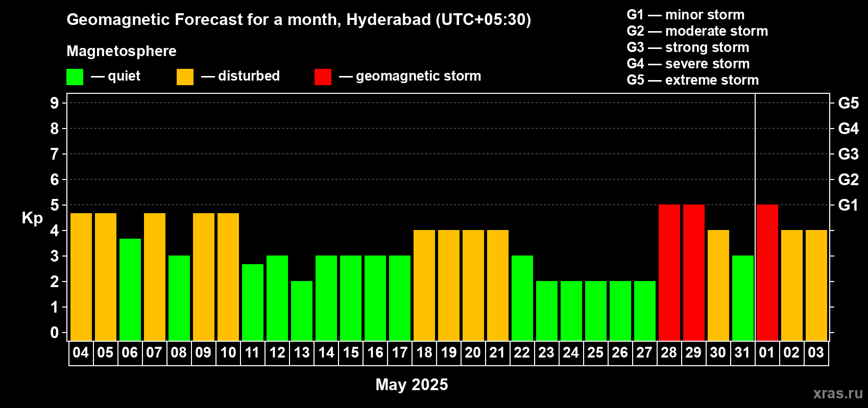Select the date label 28
868x408 pixels.
(x=669, y=352)
